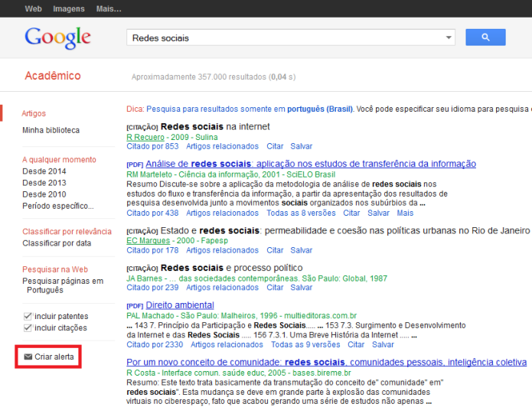Click the Google logo
The width and height of the screenshot is (532, 407).
pos(57,37)
